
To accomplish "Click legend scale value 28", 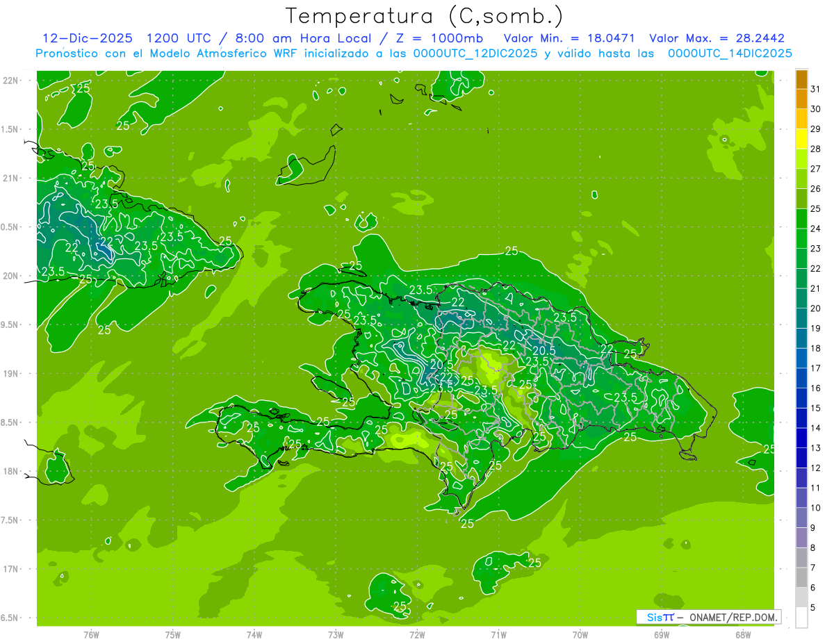I will tap(816, 149).
